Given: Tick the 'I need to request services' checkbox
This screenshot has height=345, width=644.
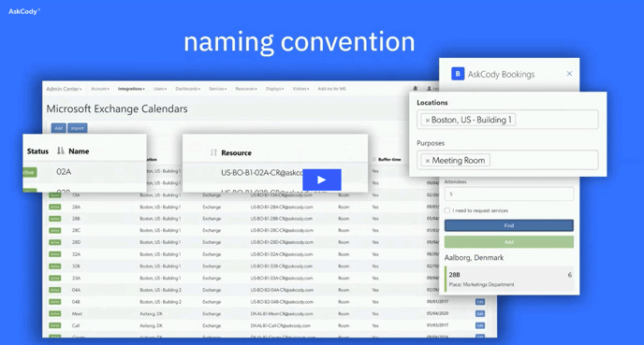Looking at the screenshot, I should (x=447, y=210).
